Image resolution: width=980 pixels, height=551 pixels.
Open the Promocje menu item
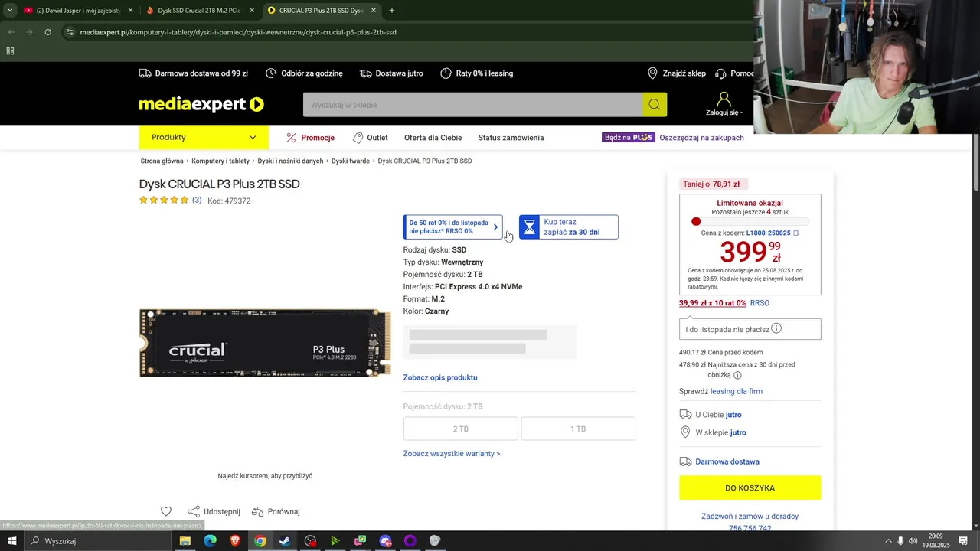click(318, 138)
